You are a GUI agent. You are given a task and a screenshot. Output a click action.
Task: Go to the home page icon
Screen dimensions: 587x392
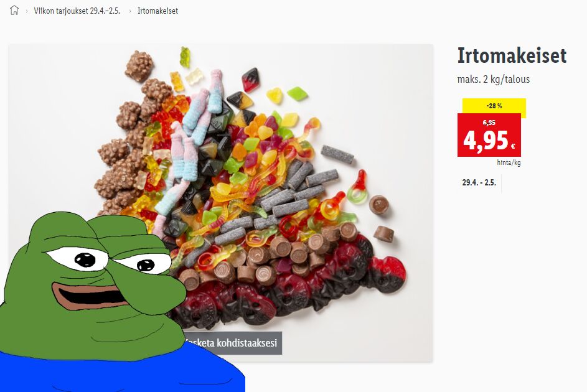point(14,10)
